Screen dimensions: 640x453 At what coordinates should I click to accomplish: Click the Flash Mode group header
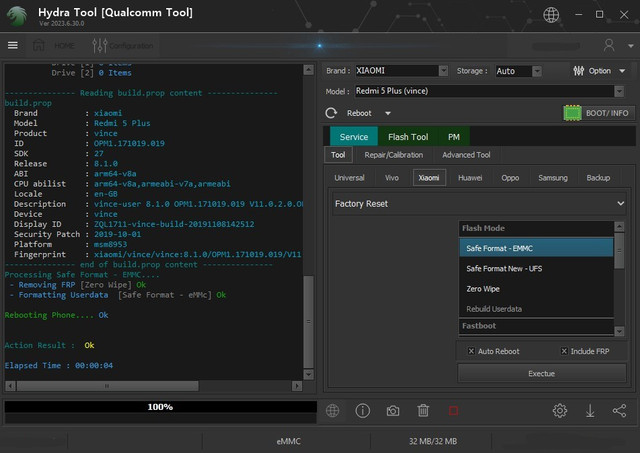point(536,228)
